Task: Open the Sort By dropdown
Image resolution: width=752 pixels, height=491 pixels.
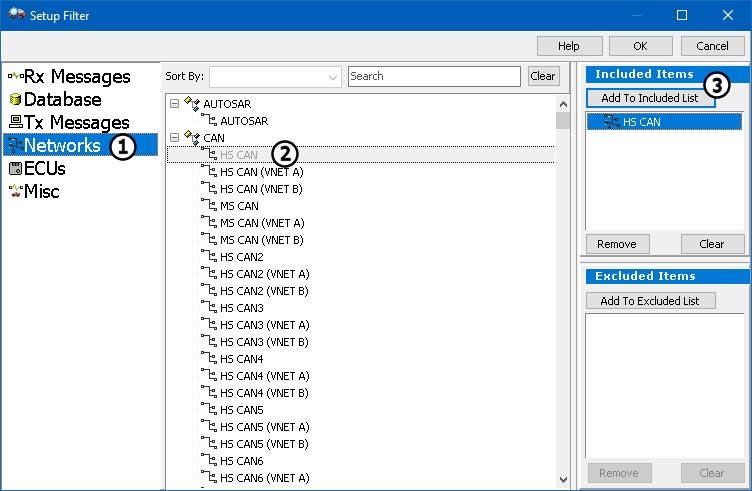Action: coord(333,76)
